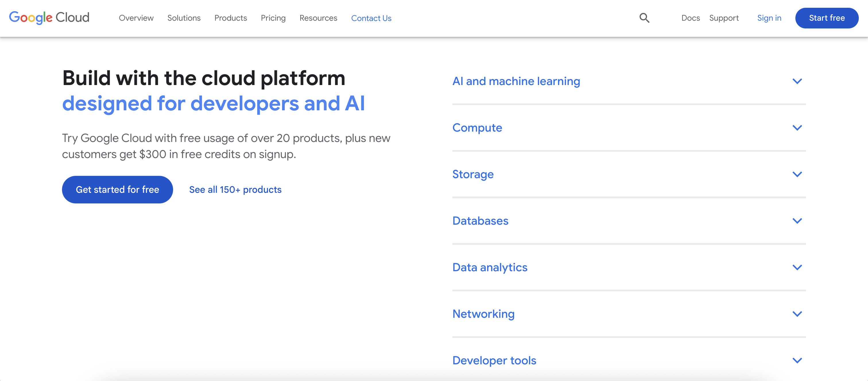868x381 pixels.
Task: Click the Google Cloud logo
Action: tap(49, 18)
